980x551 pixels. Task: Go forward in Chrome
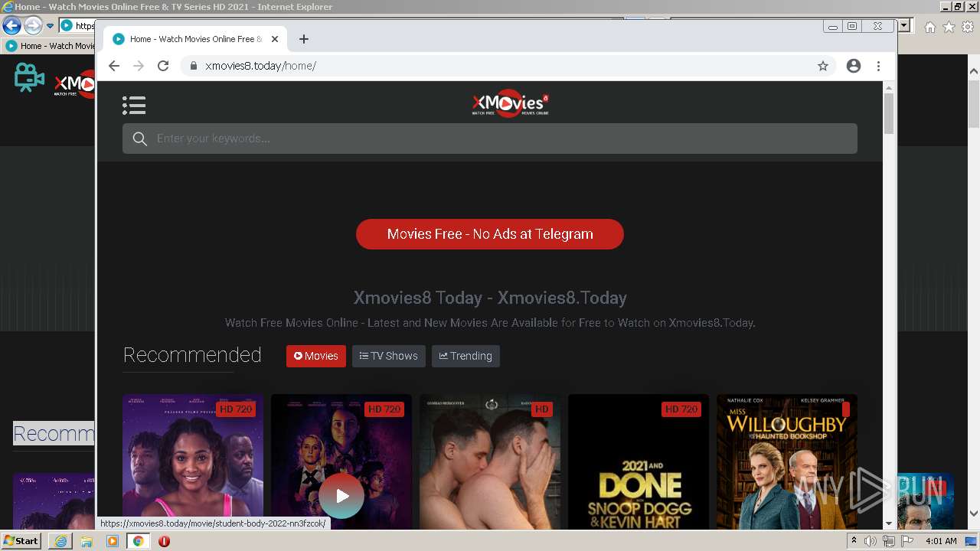[x=139, y=66]
